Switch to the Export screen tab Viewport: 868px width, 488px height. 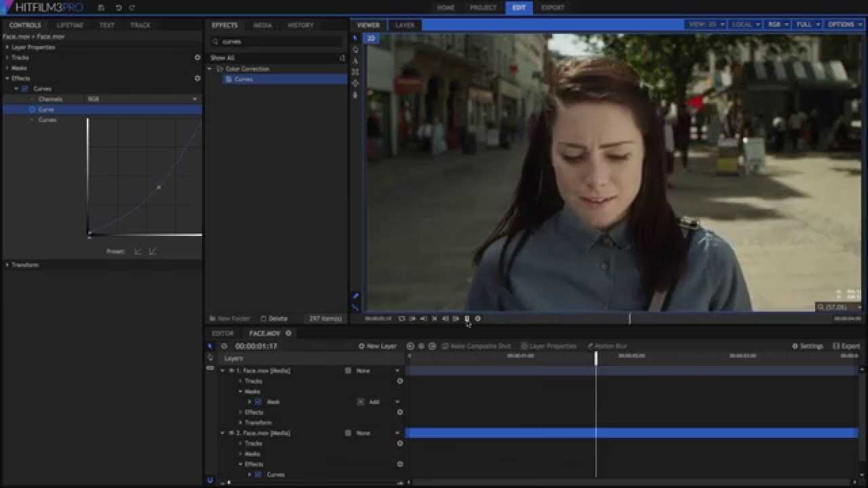553,7
